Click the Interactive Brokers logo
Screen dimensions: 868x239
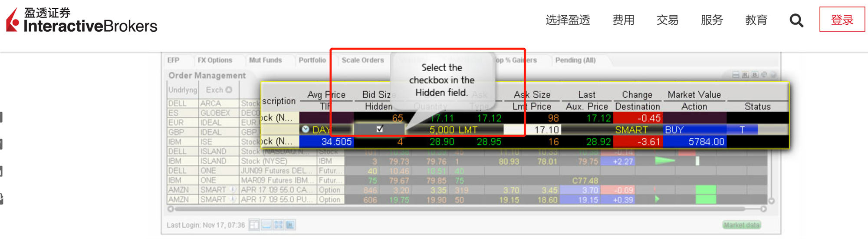tap(82, 20)
